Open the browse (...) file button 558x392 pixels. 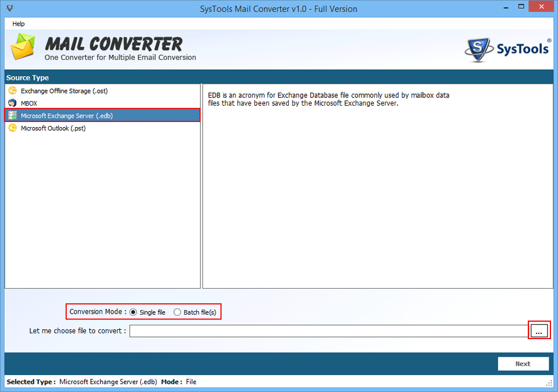[539, 331]
